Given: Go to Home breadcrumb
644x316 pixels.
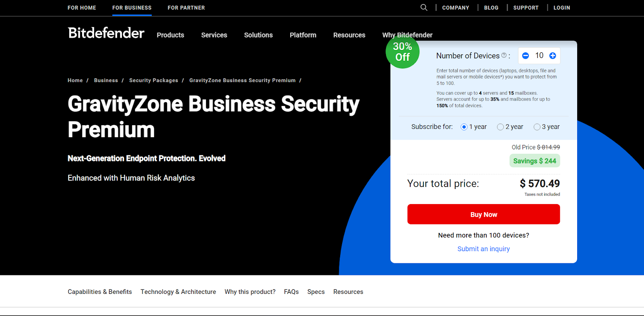Looking at the screenshot, I should click(75, 81).
